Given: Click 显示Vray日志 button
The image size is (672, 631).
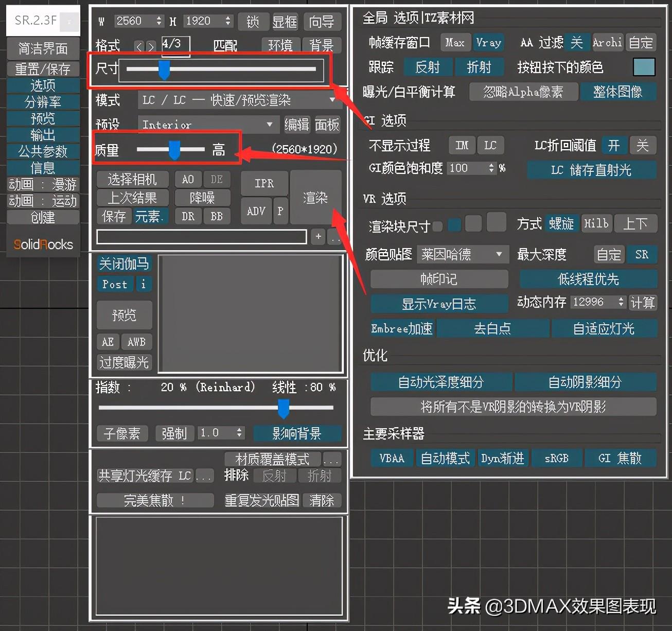Looking at the screenshot, I should (439, 304).
